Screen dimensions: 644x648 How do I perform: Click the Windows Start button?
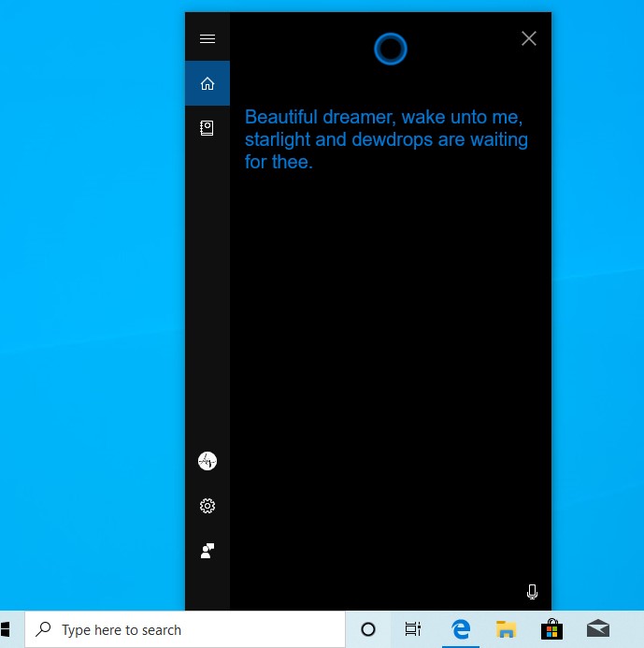(x=5, y=629)
